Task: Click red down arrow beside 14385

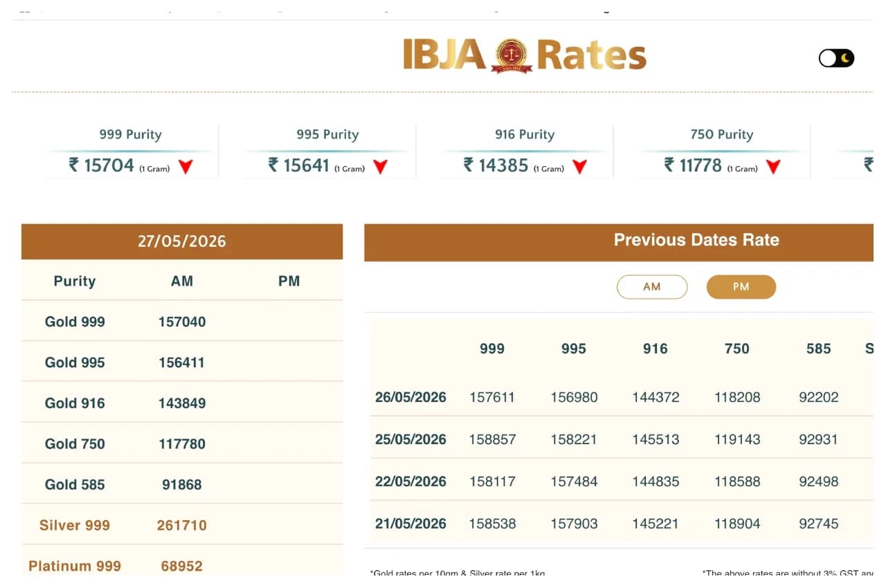Action: point(579,167)
